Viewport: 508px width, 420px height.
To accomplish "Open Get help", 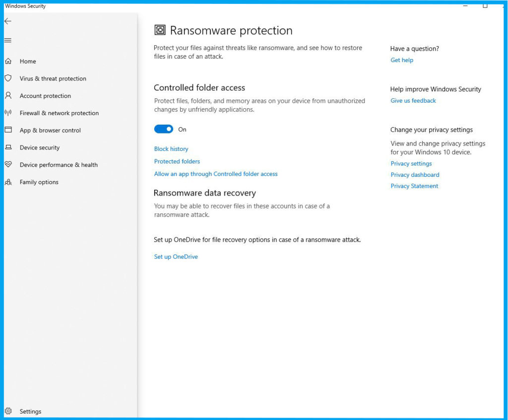I will coord(402,60).
